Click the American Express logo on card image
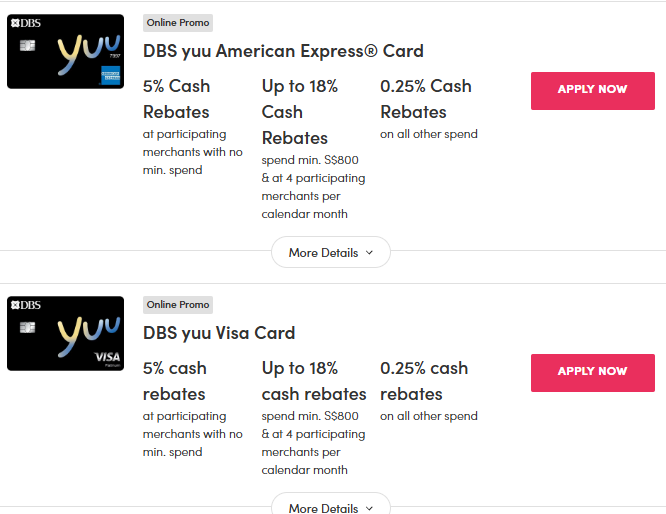This screenshot has height=514, width=666. click(109, 77)
